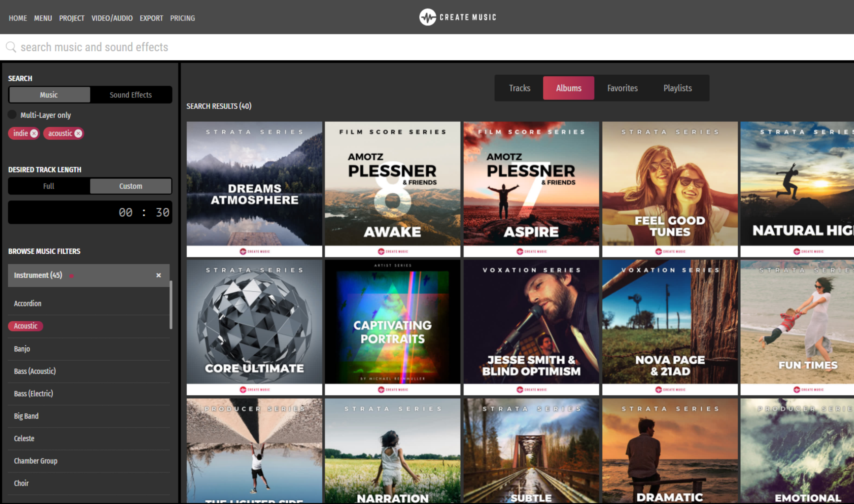Select the Big Band filter
The image size is (854, 504).
[x=89, y=416]
